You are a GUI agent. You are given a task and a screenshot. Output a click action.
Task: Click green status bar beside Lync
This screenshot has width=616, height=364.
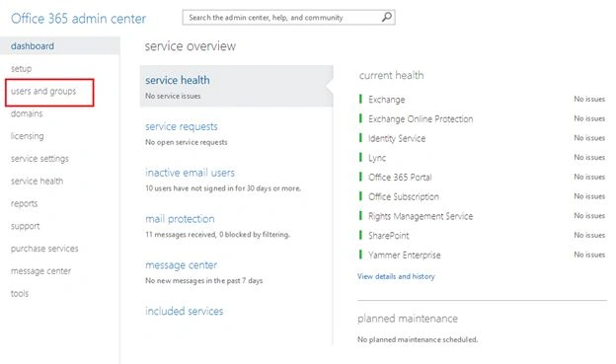coord(360,157)
